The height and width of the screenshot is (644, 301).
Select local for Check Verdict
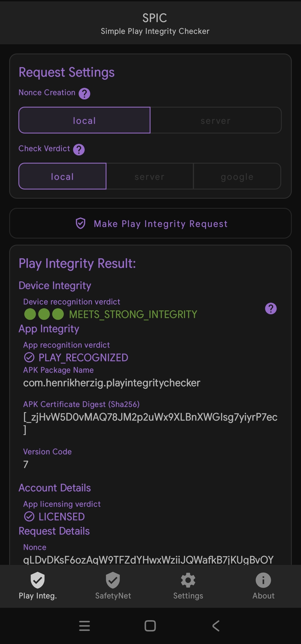click(62, 176)
